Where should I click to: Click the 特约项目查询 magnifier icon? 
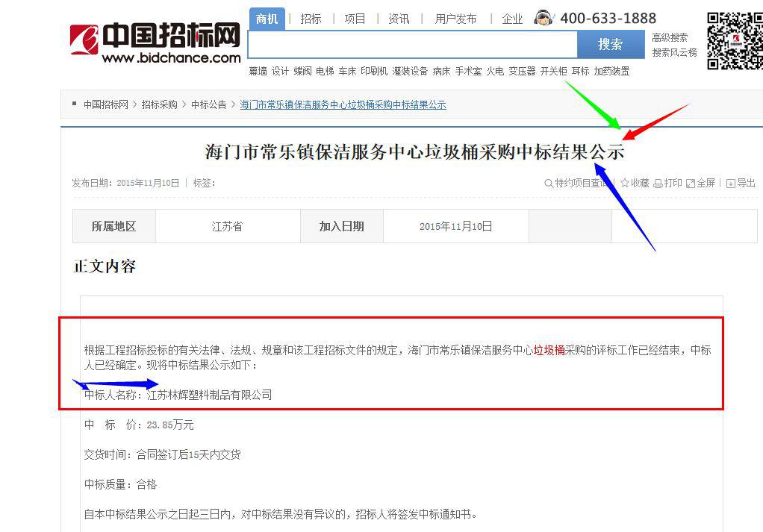549,183
